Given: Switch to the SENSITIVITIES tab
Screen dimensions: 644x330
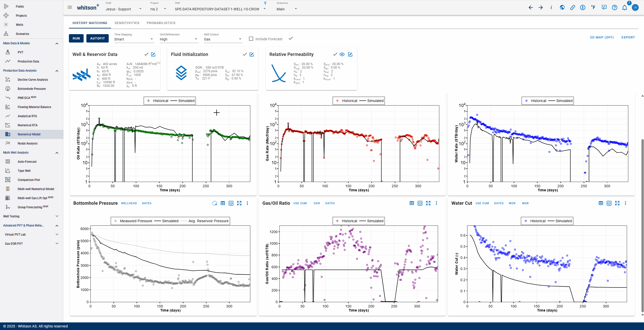Looking at the screenshot, I should [x=127, y=23].
